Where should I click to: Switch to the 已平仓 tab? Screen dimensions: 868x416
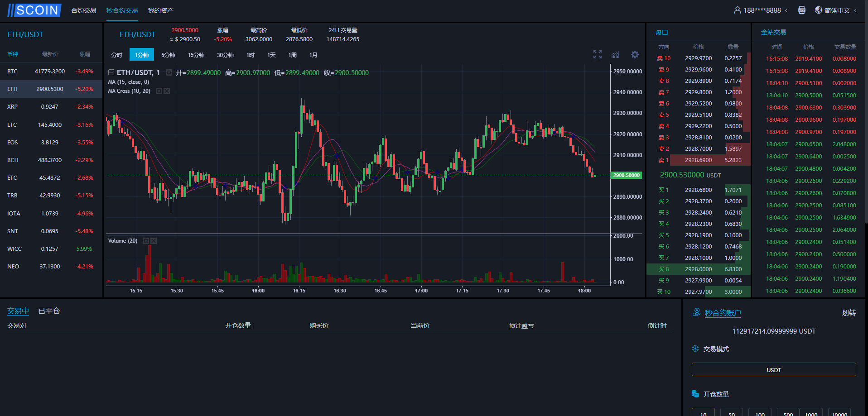click(49, 311)
